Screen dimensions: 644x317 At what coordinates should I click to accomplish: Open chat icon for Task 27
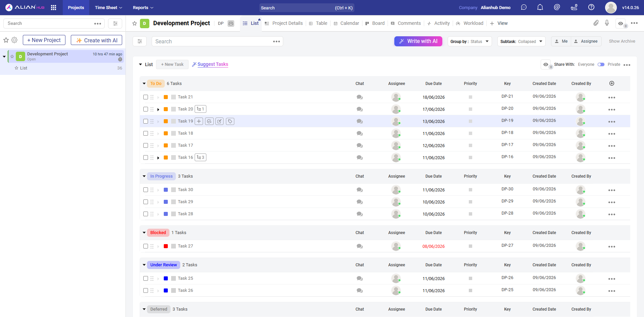[x=360, y=246]
